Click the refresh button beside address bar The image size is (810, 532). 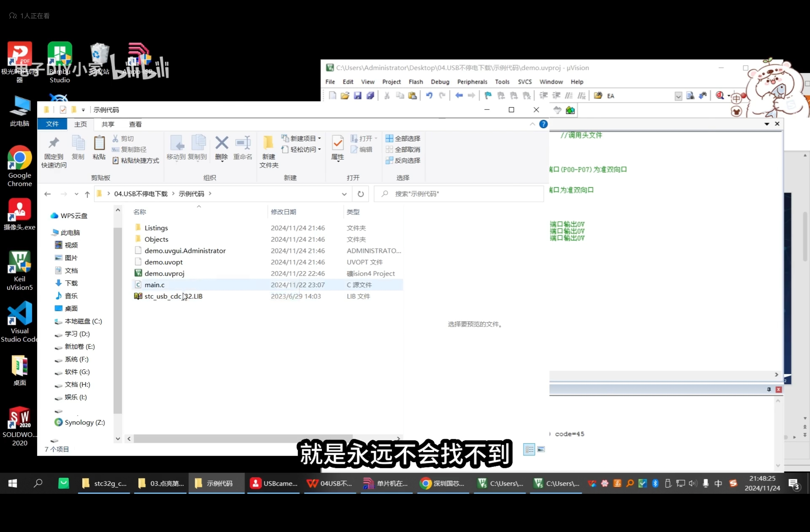tap(361, 194)
